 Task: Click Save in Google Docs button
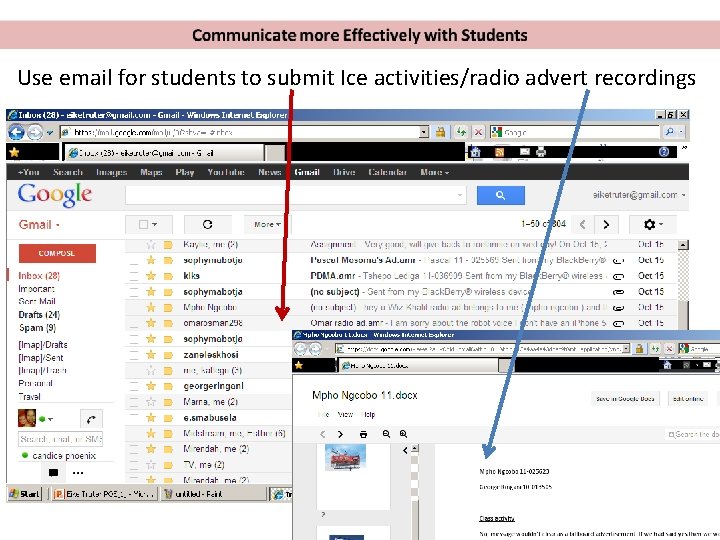click(x=625, y=399)
